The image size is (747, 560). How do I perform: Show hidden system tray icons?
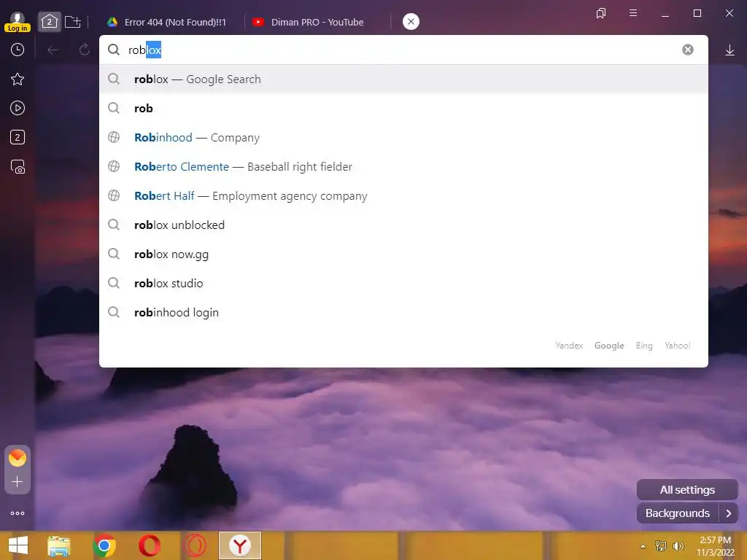tap(643, 546)
